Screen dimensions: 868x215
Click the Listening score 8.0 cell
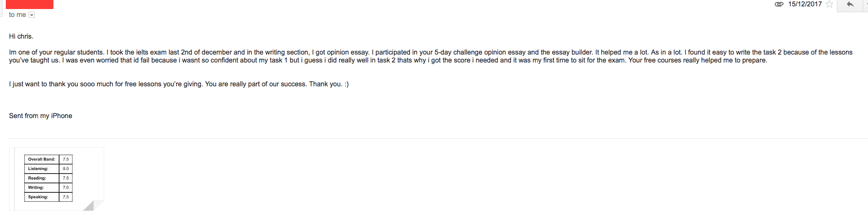coord(66,169)
